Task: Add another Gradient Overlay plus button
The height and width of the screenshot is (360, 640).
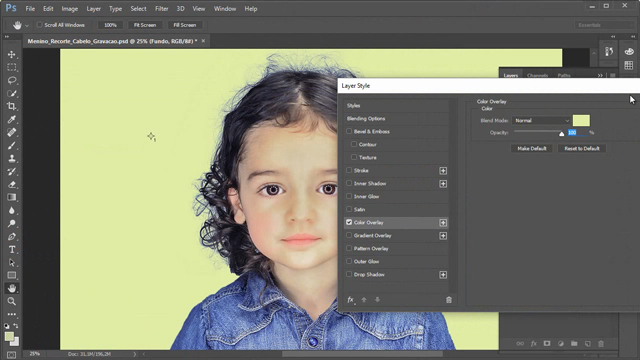Action: [443, 236]
